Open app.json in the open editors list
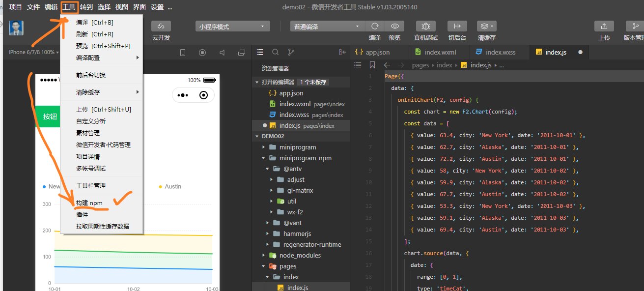Viewport: 644px width, 291px height. (291, 93)
